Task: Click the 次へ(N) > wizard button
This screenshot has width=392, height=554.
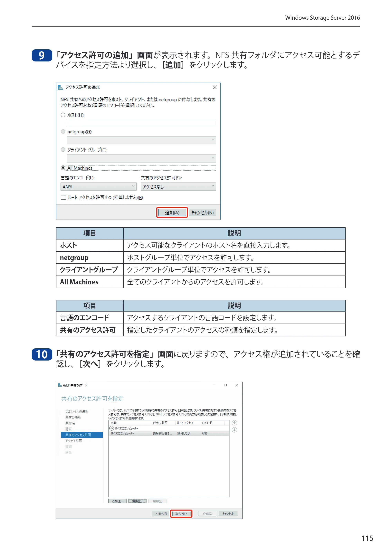Action: point(181,514)
